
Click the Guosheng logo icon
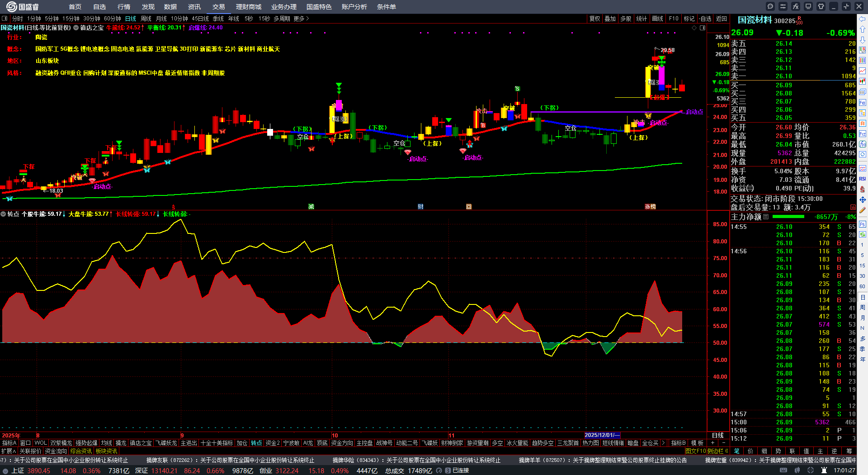11,6
